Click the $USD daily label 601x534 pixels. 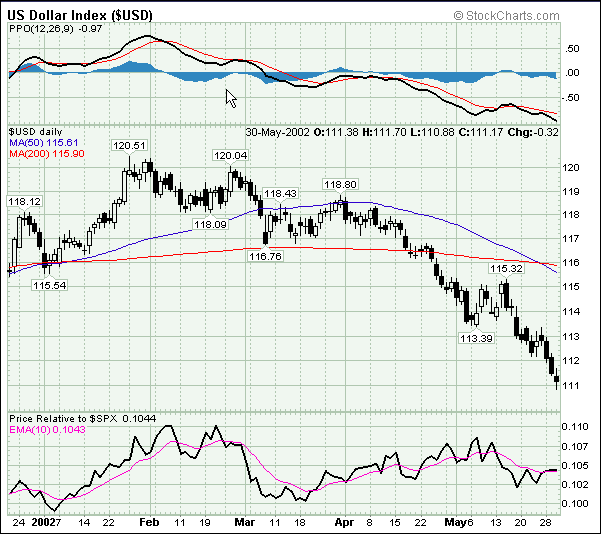[x=36, y=132]
